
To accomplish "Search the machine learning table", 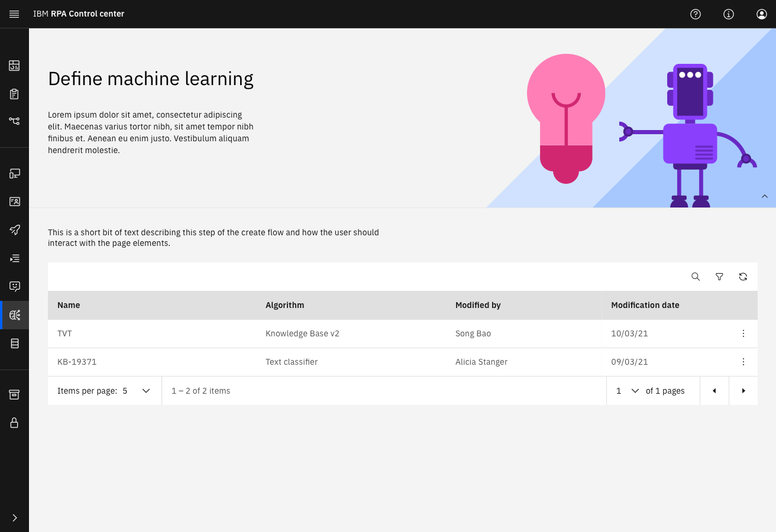I will pos(696,277).
